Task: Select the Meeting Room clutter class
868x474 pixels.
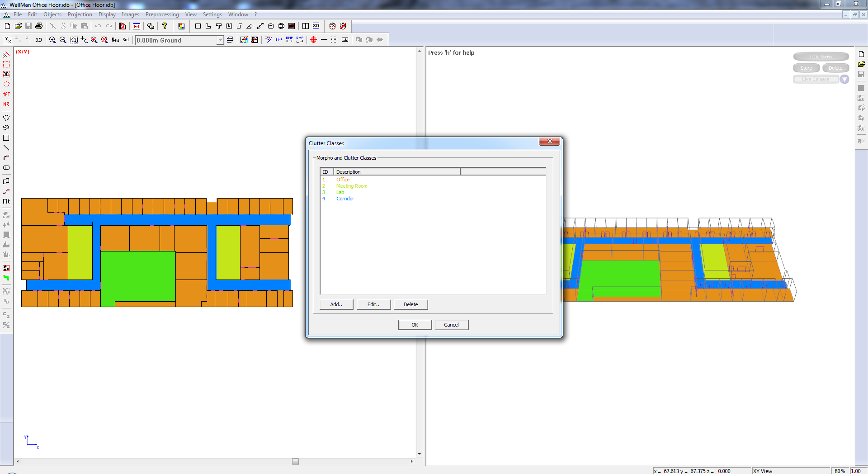Action: click(x=351, y=186)
